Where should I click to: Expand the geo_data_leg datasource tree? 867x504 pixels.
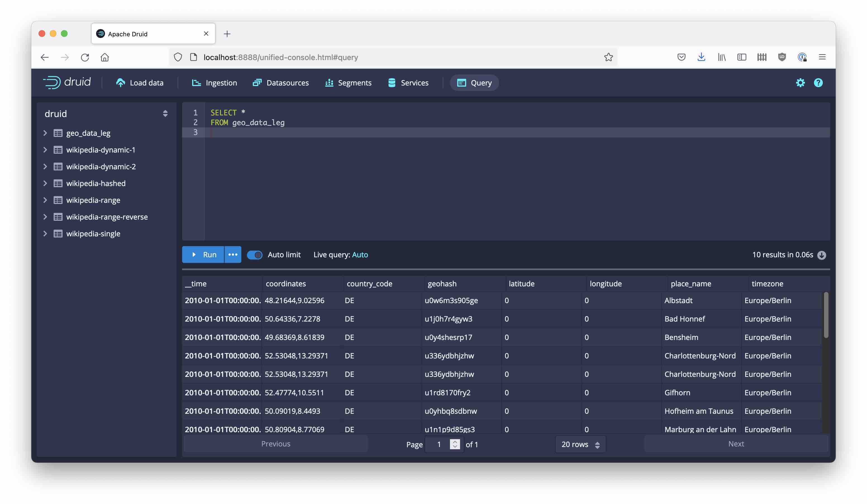pos(45,133)
